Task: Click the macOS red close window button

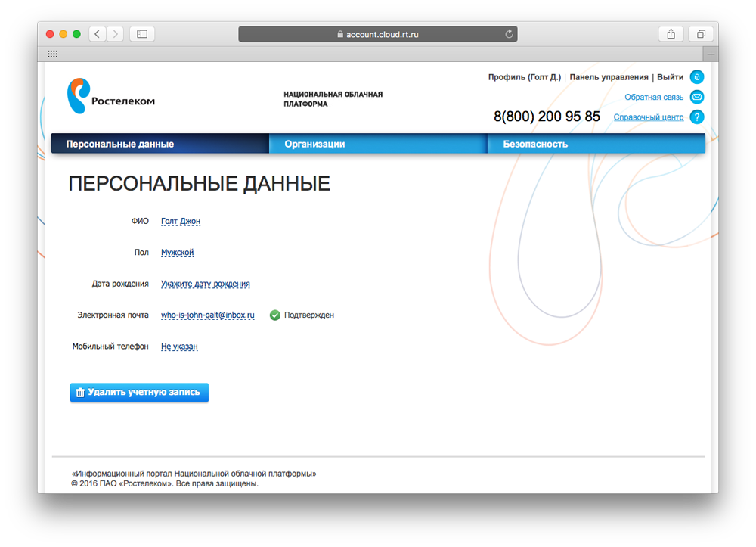Action: point(50,34)
